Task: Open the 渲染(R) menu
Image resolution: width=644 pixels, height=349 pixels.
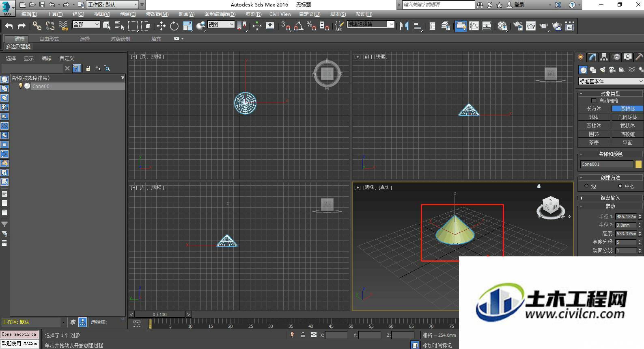Action: [x=253, y=14]
